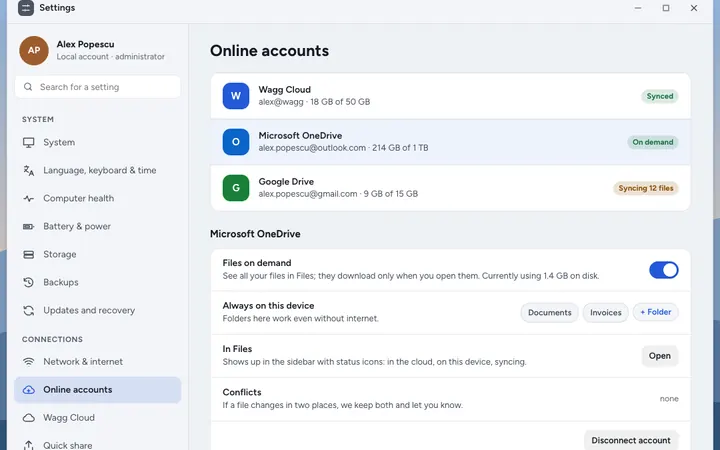Click Disconnect account button
This screenshot has width=720, height=450.
pyautogui.click(x=630, y=440)
